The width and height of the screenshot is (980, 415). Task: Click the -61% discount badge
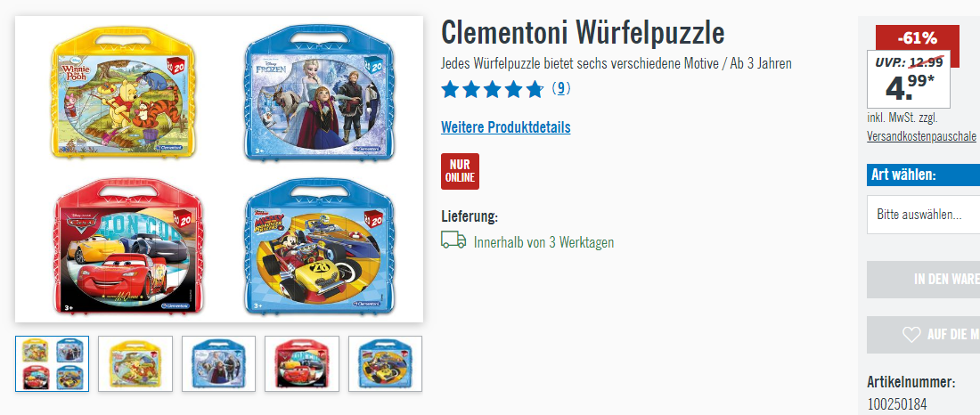click(918, 38)
